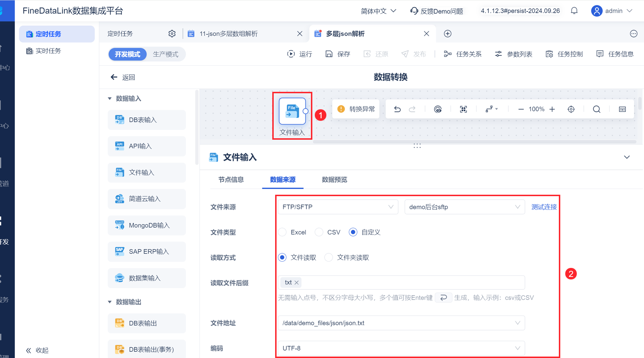Click the notification bell icon
The image size is (644, 358).
coord(574,11)
